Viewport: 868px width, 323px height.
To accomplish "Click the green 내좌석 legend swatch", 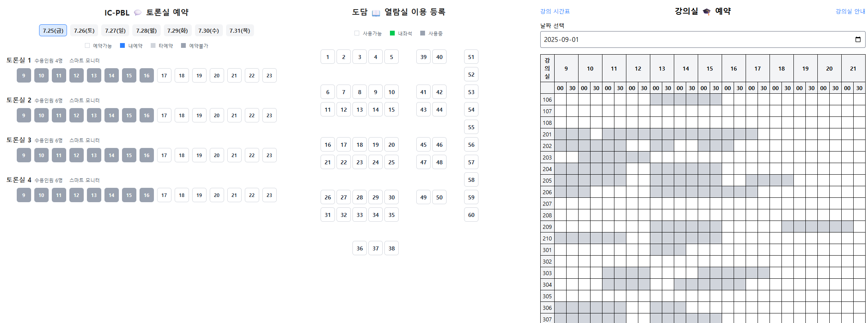I will [x=392, y=33].
